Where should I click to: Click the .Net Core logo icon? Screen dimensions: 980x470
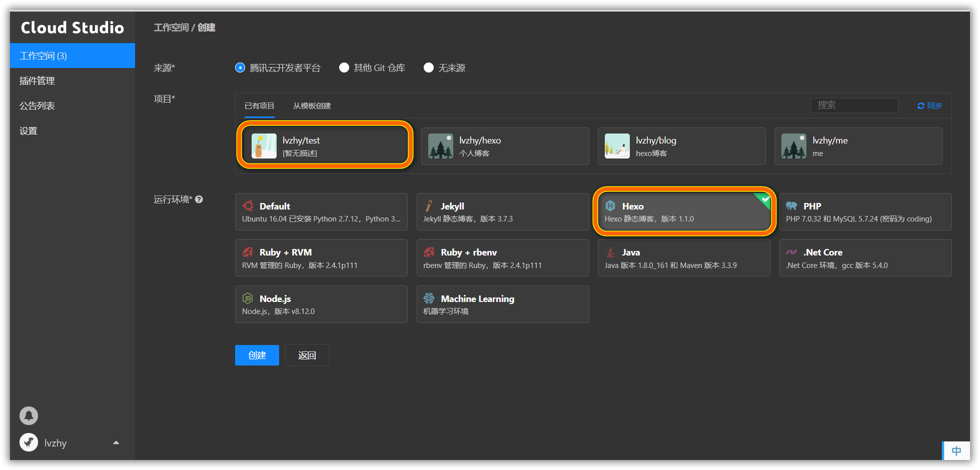coord(791,252)
